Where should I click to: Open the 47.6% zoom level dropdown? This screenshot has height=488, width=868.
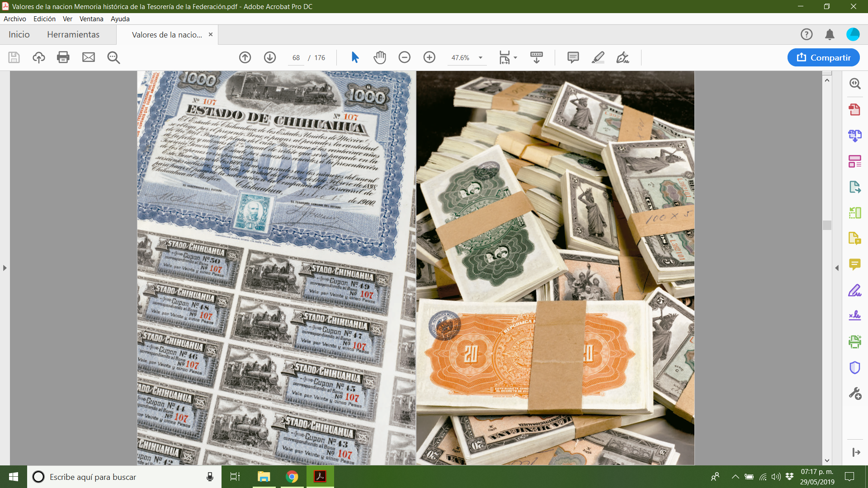click(x=481, y=58)
